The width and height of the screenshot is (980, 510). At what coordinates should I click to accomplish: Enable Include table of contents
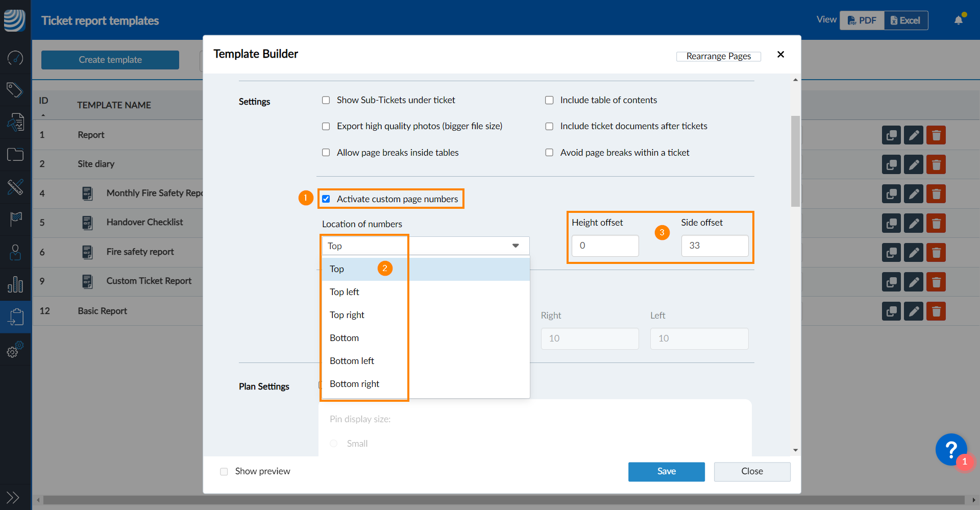coord(549,100)
